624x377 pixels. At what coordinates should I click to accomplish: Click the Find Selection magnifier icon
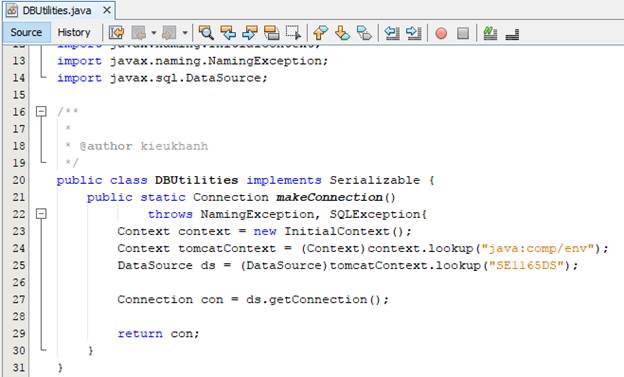[206, 33]
